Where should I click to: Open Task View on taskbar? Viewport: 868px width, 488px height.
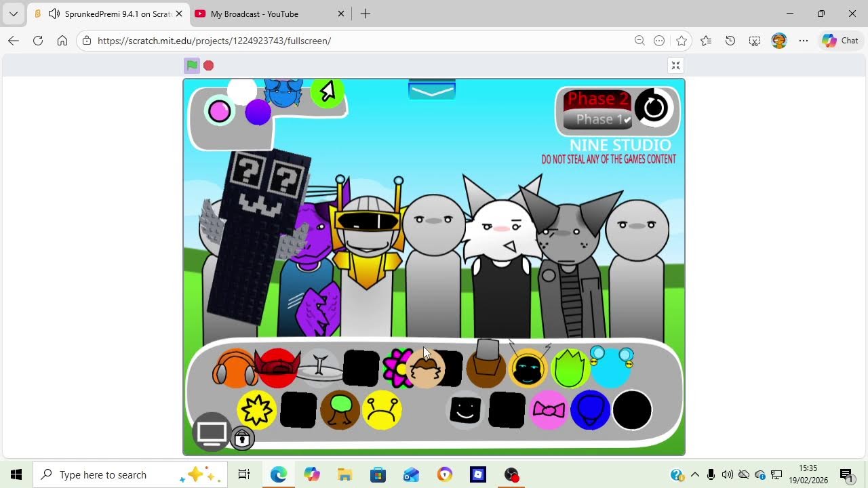tap(244, 474)
